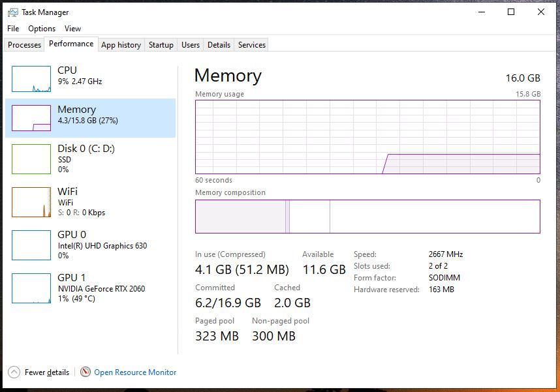Open the Users tab

(x=191, y=45)
